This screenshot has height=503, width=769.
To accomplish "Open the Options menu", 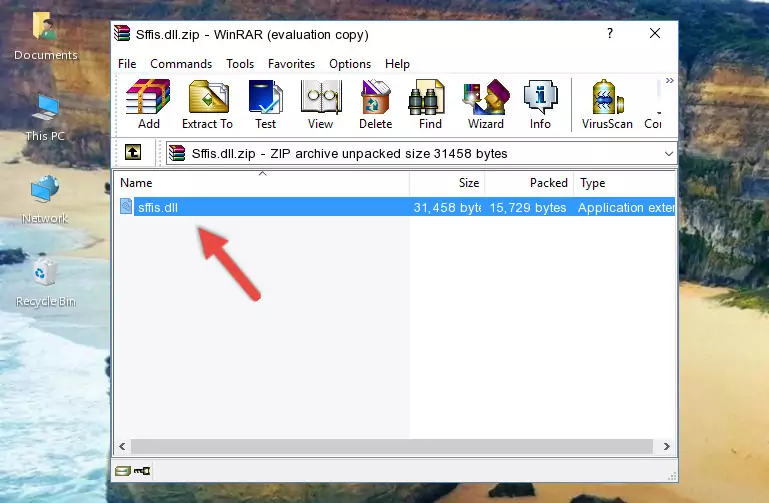I will coord(350,64).
